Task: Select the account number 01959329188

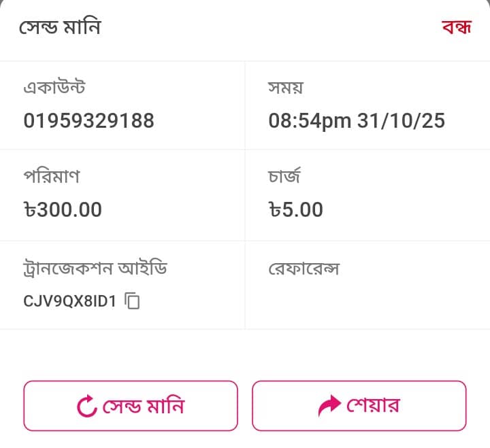Action: tap(88, 121)
